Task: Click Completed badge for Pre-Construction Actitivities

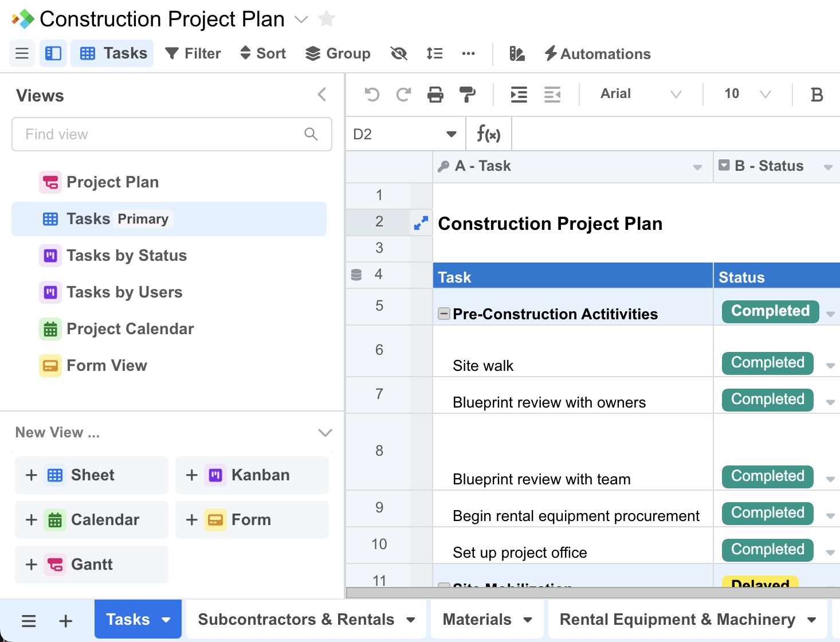Action: pyautogui.click(x=770, y=311)
